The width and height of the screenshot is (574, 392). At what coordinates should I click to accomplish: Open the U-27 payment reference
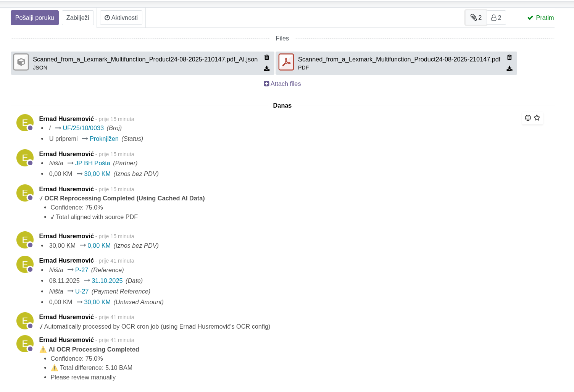click(x=82, y=291)
